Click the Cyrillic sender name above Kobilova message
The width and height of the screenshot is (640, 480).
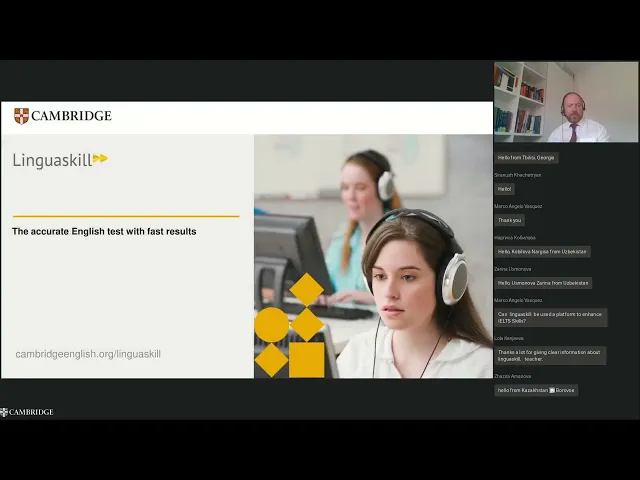point(515,238)
